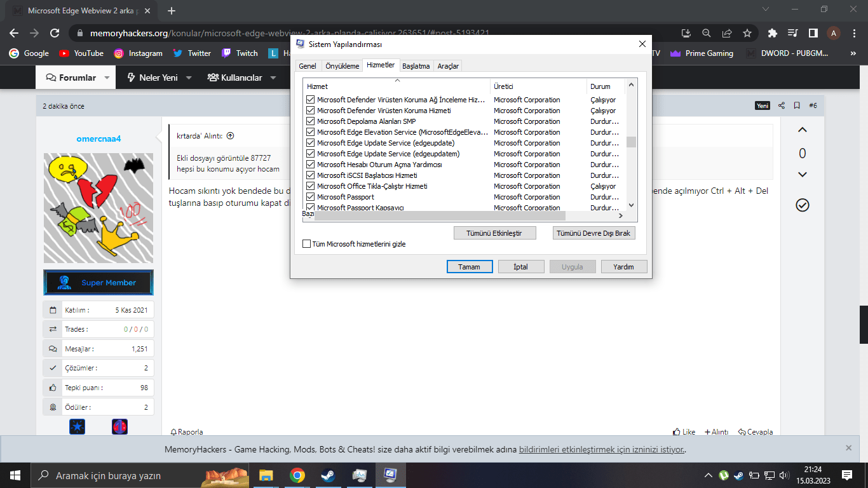This screenshot has width=868, height=488.
Task: Open the bildirimleri etkinleştirmek link
Action: point(602,449)
